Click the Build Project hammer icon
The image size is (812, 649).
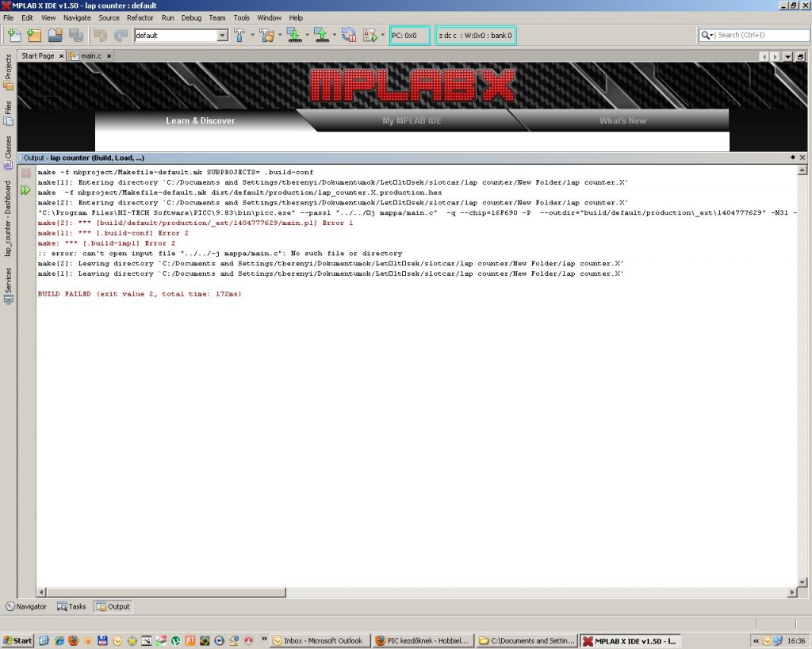pyautogui.click(x=239, y=35)
